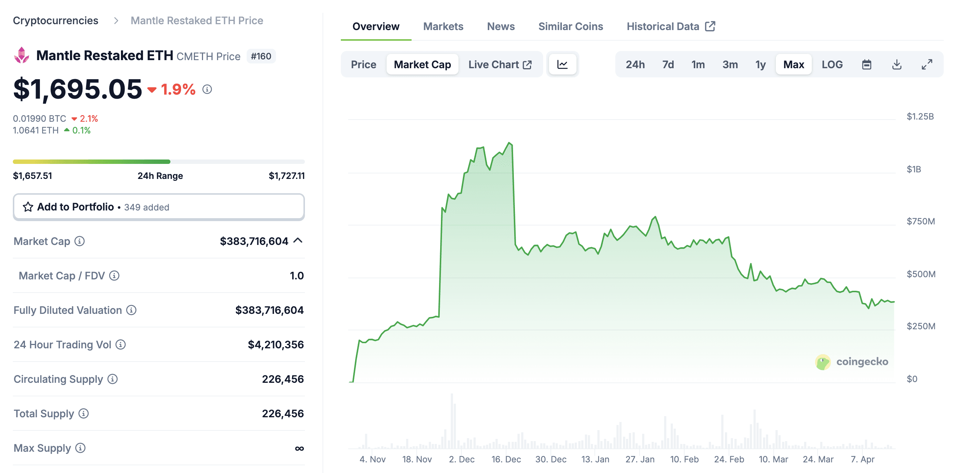This screenshot has height=473, width=980.
Task: Select the 7d time range
Action: point(668,64)
